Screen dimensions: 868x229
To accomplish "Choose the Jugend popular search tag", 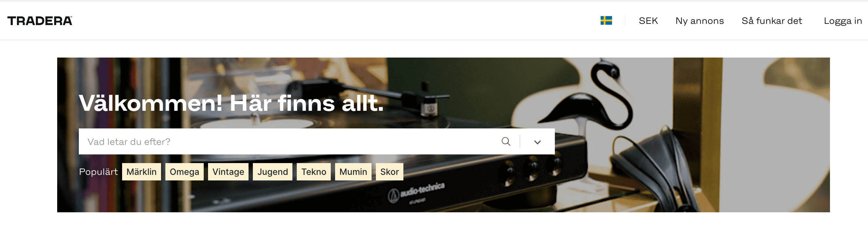I will tap(273, 172).
